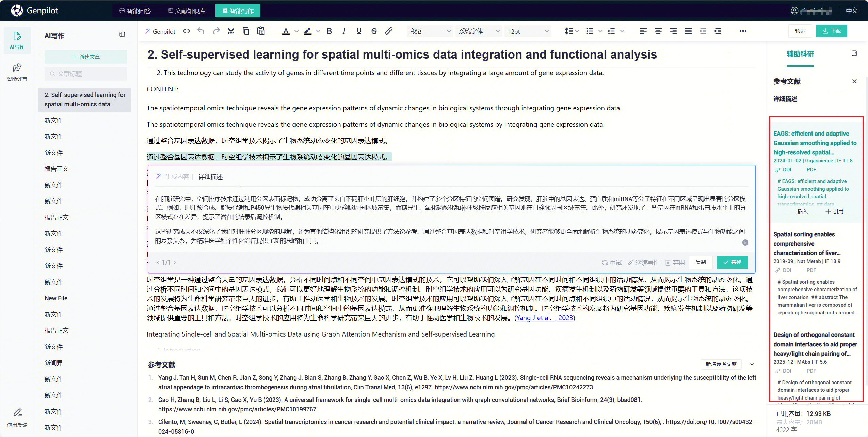Screen dimensions: 868x437
Task: Click 引用 on the EAGS reference
Action: [835, 211]
